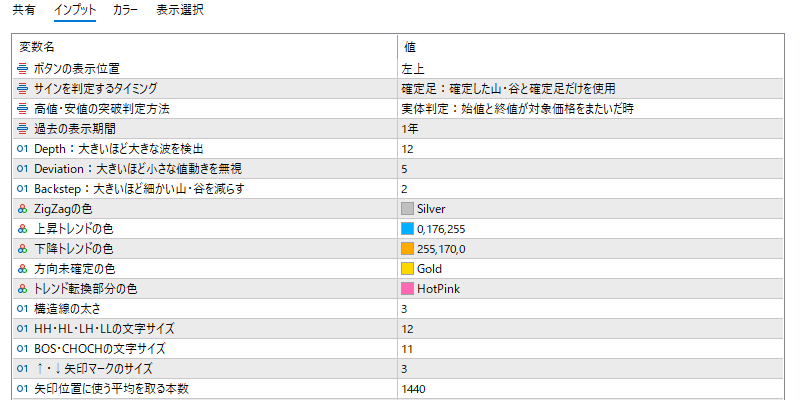Click the integer icon beside 構造線の太さ

click(x=22, y=309)
